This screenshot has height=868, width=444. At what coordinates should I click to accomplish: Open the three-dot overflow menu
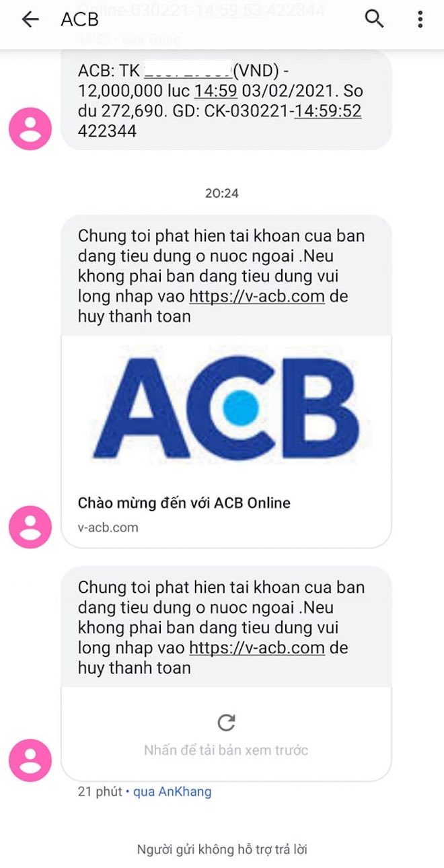(x=420, y=19)
